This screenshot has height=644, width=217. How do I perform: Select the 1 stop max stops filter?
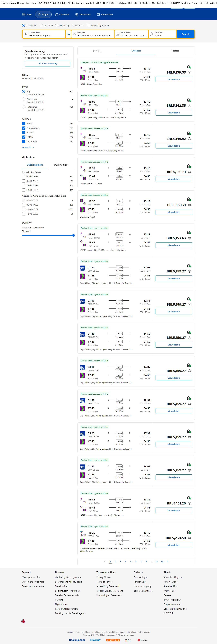click(x=24, y=107)
